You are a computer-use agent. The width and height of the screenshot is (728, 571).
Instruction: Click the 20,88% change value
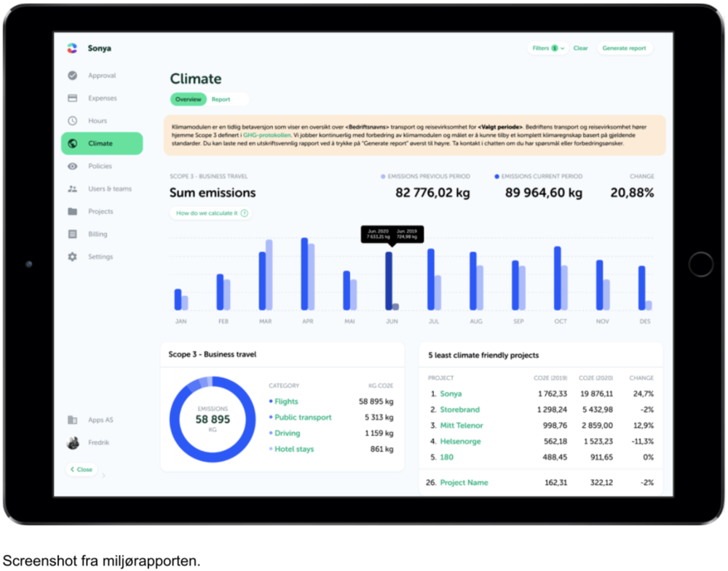tap(632, 193)
